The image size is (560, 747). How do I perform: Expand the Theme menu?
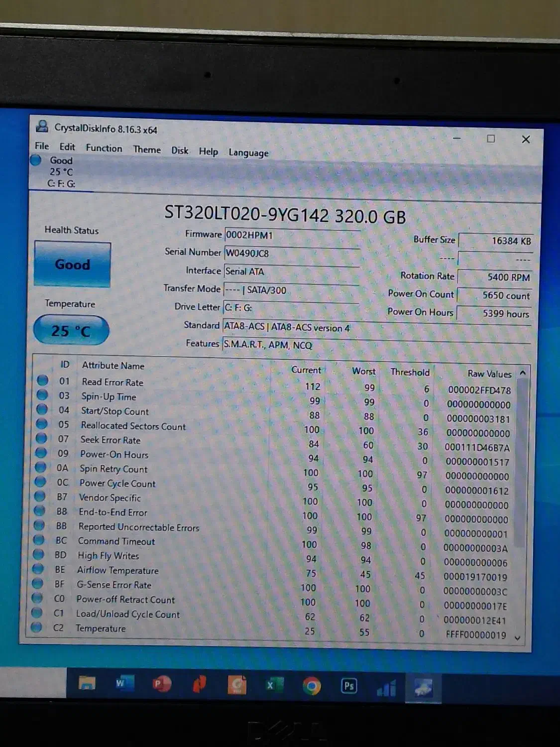pos(147,149)
